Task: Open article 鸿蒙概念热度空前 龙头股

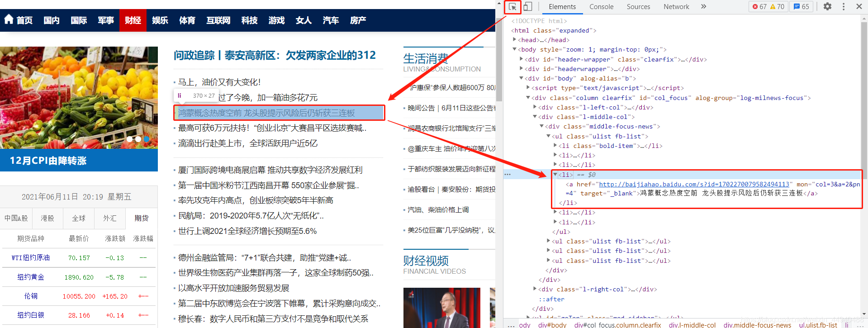Action: coord(266,113)
